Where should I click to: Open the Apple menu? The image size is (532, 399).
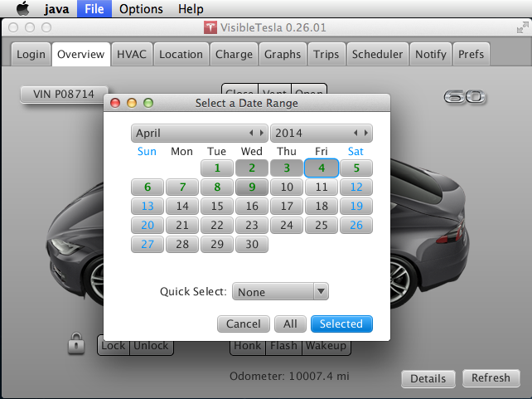[x=22, y=8]
